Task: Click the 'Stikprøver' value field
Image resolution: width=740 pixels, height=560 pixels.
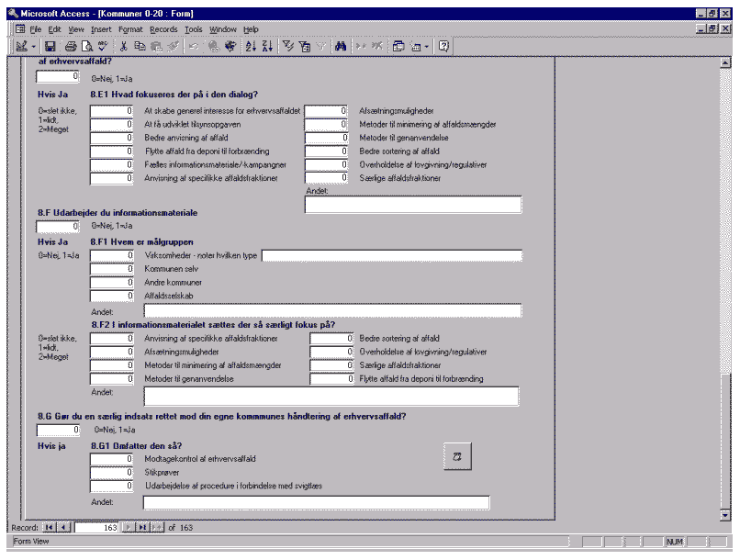Action: pyautogui.click(x=112, y=473)
